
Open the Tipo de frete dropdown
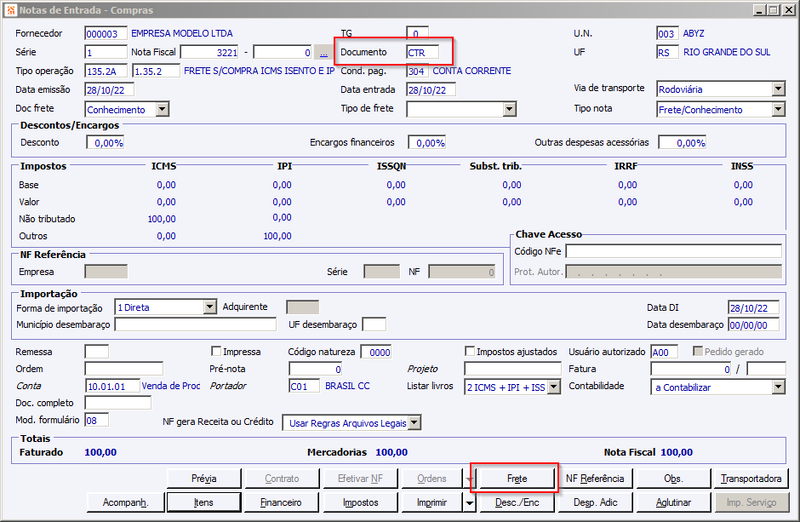pos(509,109)
